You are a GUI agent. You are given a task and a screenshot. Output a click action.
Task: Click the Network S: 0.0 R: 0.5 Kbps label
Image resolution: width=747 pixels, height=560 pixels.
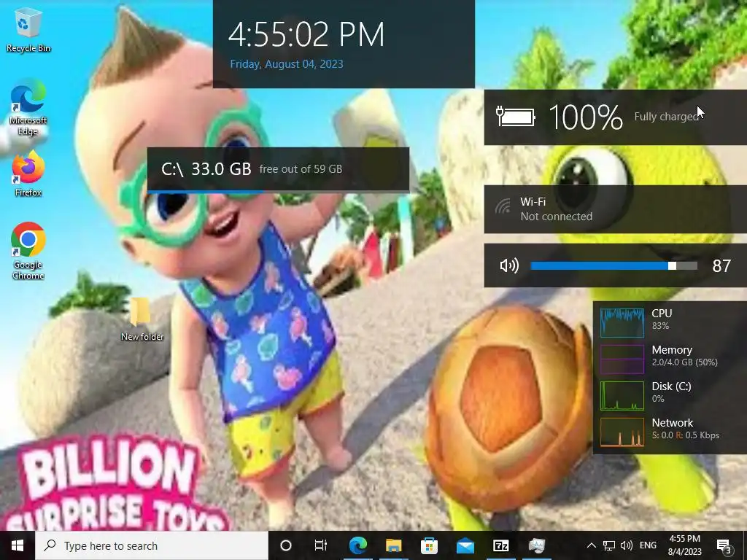click(686, 429)
